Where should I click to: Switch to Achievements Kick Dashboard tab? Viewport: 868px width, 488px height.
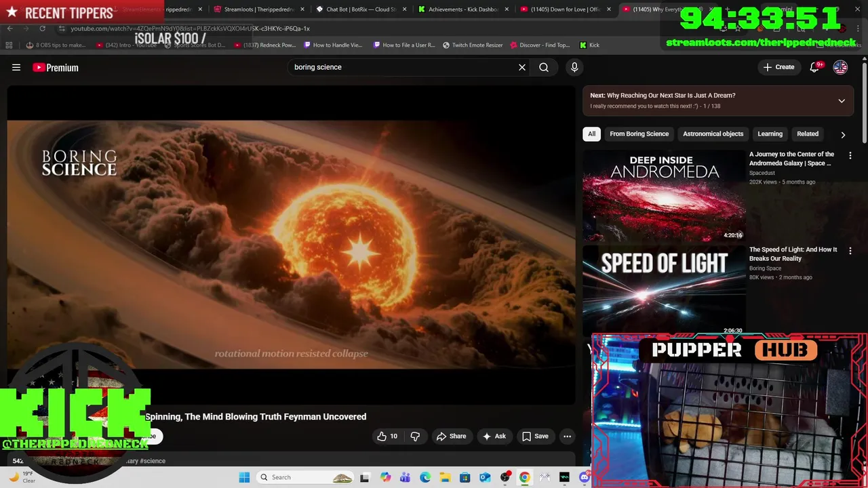click(462, 9)
